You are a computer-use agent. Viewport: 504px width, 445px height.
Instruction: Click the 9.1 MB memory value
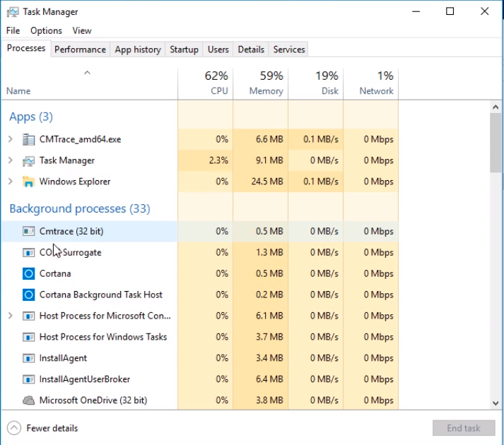tap(269, 160)
